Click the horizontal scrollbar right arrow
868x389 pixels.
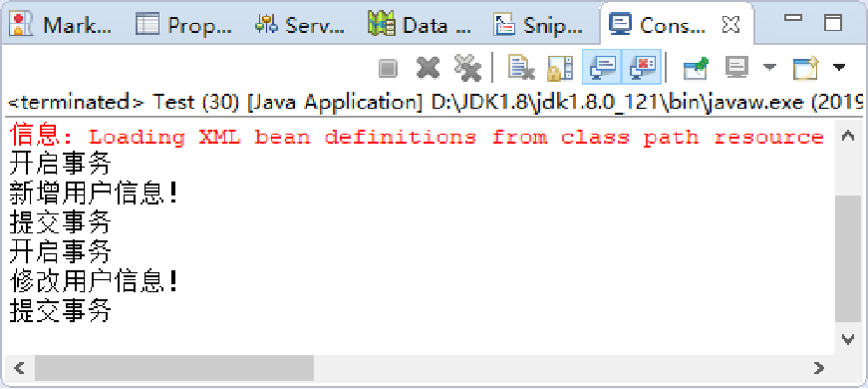(819, 368)
